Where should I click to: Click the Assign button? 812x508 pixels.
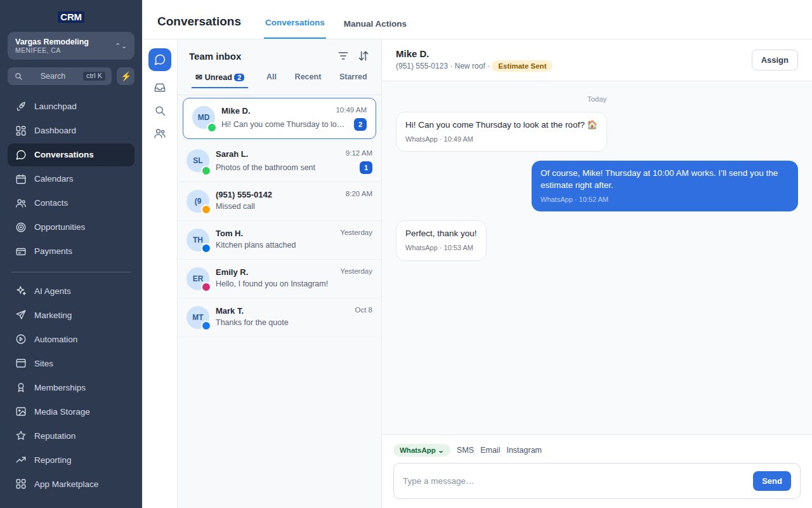775,60
